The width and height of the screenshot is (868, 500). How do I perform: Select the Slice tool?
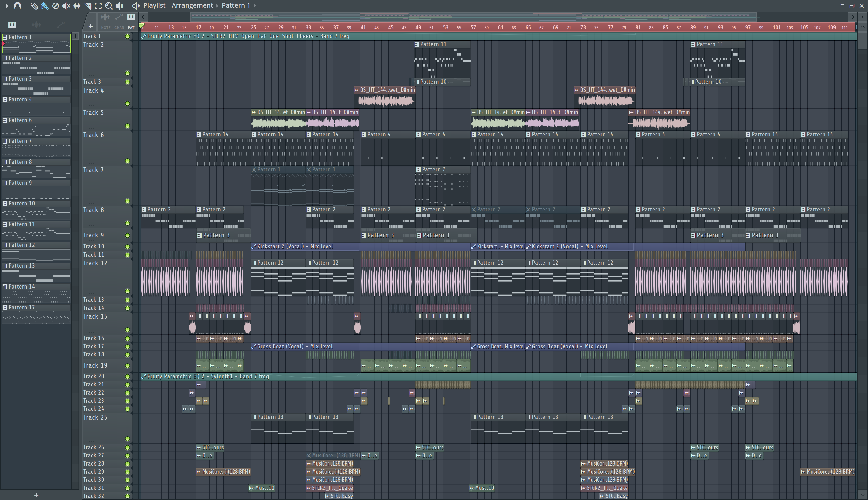click(88, 6)
